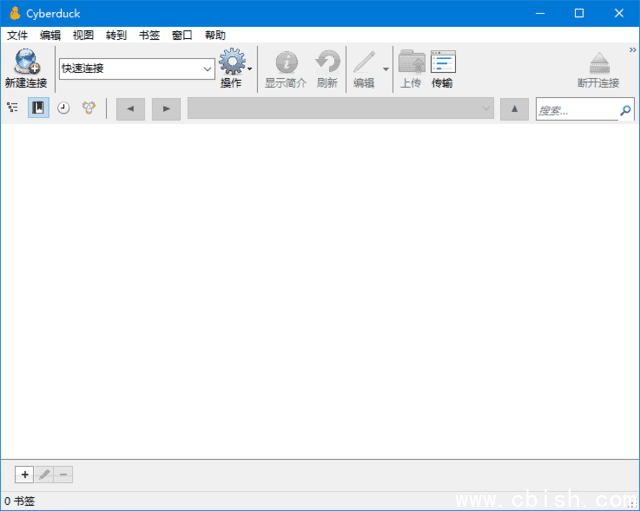
Task: Click the 新建连接 (New Connection) icon
Action: click(x=25, y=63)
